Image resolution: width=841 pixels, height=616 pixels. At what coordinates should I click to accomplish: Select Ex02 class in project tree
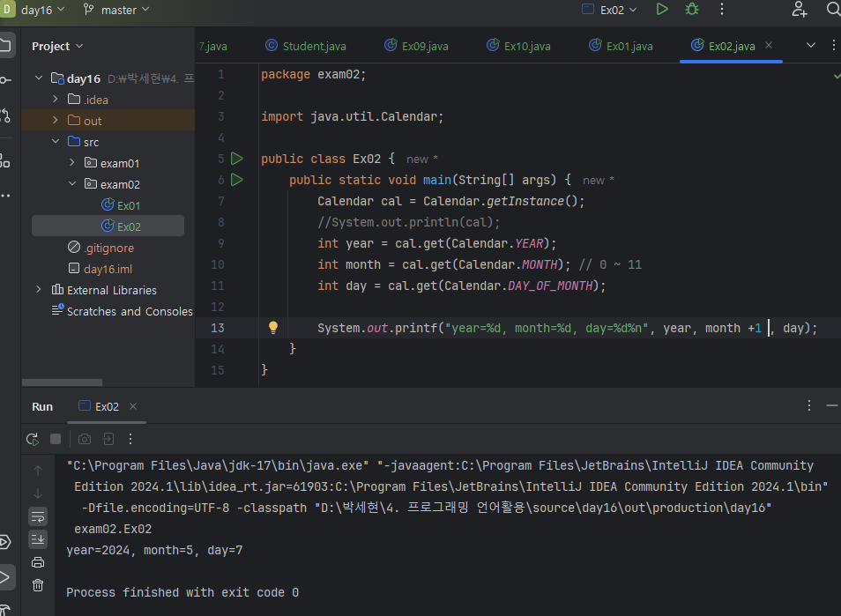pos(108,226)
